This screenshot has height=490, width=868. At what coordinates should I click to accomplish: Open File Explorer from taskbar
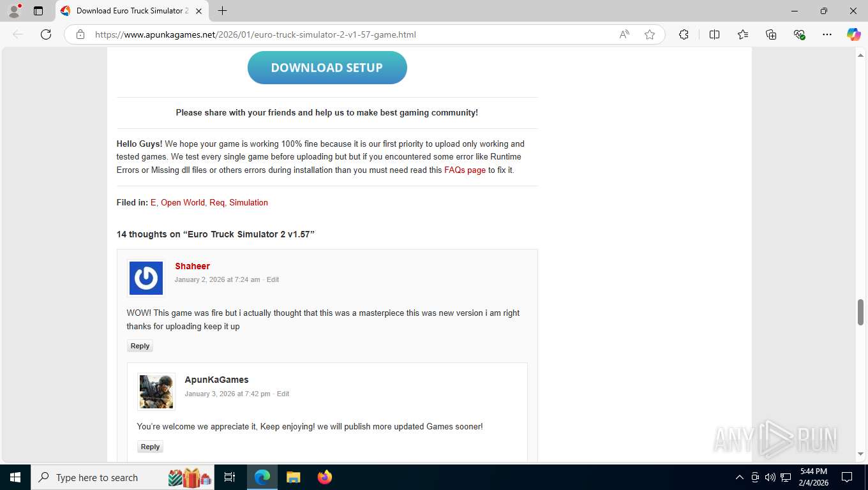point(293,477)
